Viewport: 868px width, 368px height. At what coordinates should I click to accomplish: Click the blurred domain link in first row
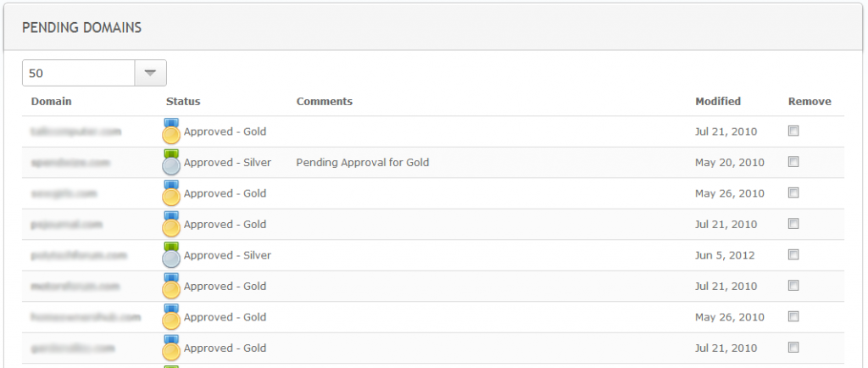(76, 131)
